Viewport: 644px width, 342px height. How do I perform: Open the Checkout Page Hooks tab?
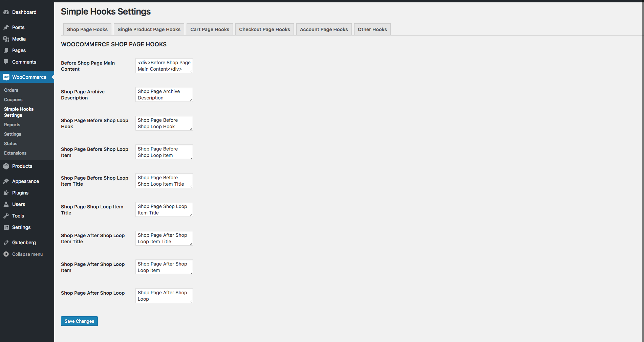[x=264, y=29]
